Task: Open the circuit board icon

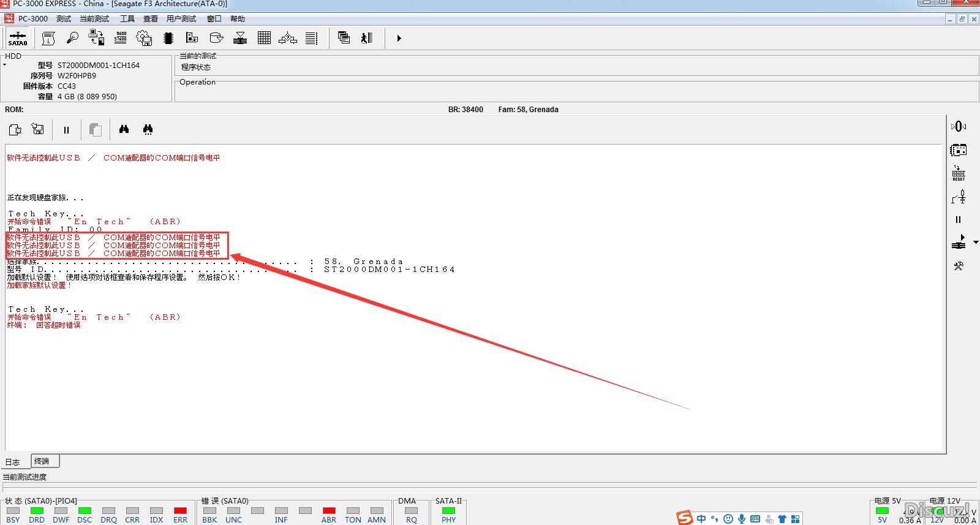Action: (x=192, y=38)
